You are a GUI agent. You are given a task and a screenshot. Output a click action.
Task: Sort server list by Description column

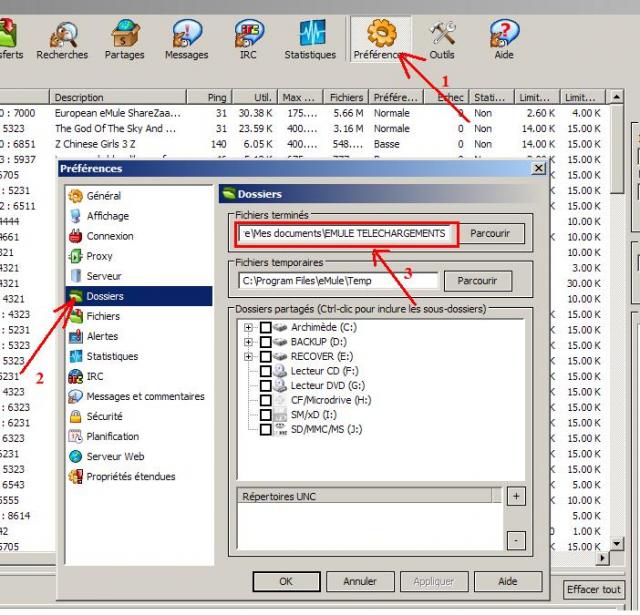(118, 97)
